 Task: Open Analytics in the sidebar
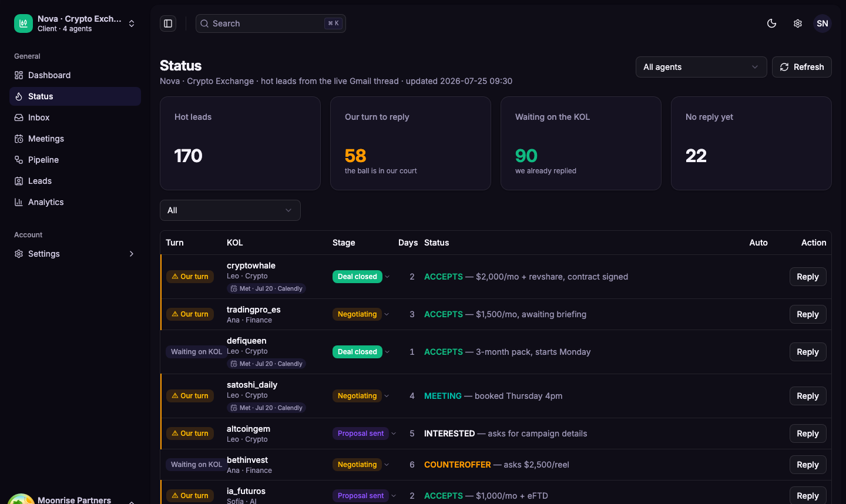[75, 202]
